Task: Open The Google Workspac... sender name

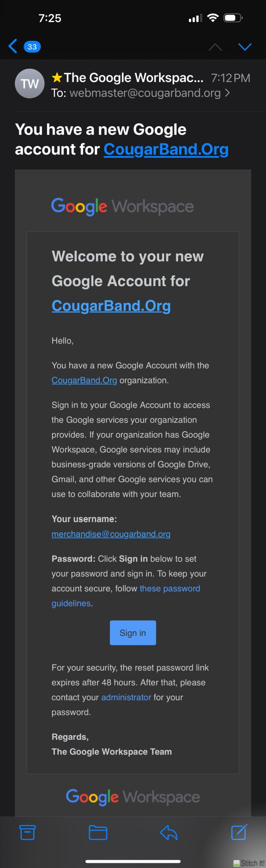Action: pyautogui.click(x=134, y=78)
